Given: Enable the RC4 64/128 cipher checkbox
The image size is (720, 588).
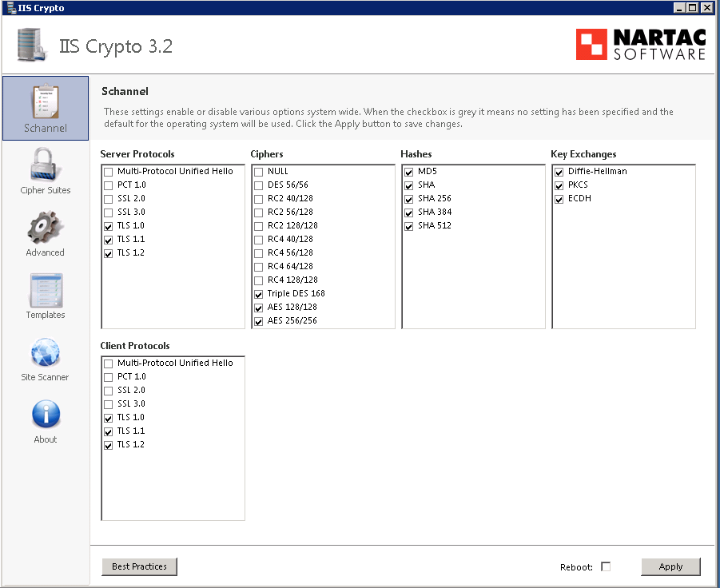Looking at the screenshot, I should pyautogui.click(x=259, y=267).
